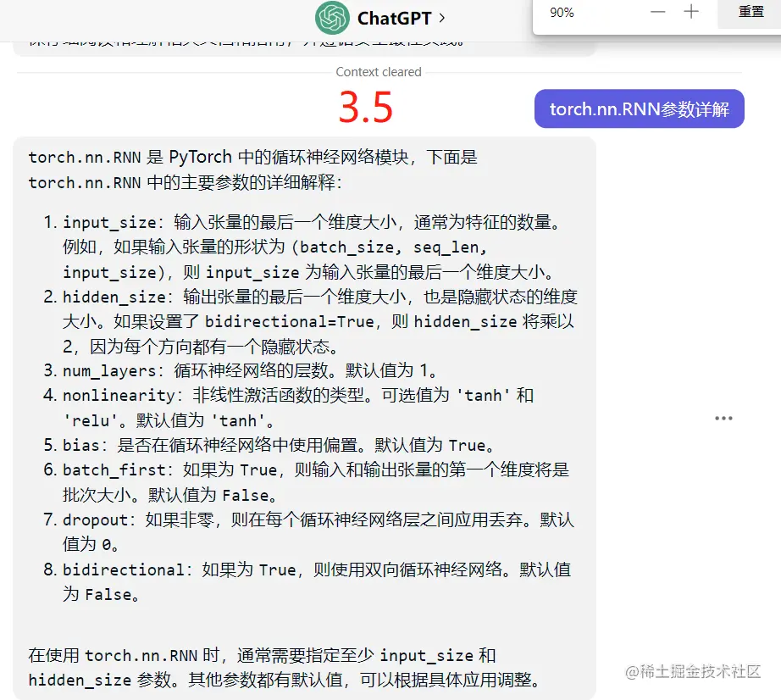Open the three-dots message options menu
The width and height of the screenshot is (781, 700).
[x=723, y=418]
